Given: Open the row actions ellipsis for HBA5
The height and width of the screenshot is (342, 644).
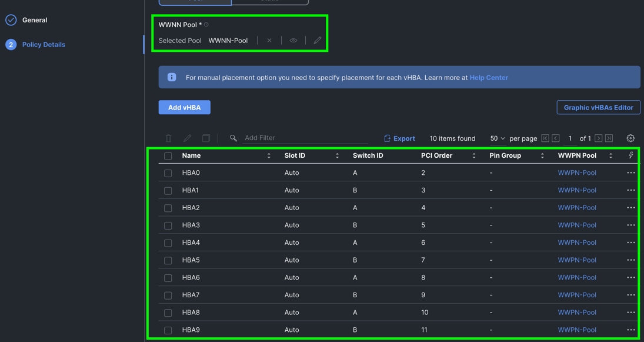Looking at the screenshot, I should [630, 260].
